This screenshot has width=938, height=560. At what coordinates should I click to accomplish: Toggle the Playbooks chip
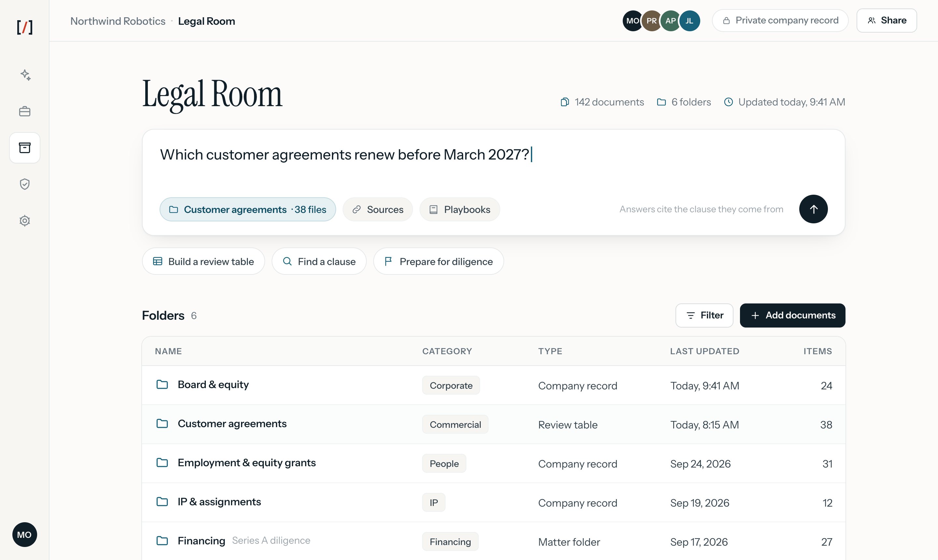click(460, 209)
